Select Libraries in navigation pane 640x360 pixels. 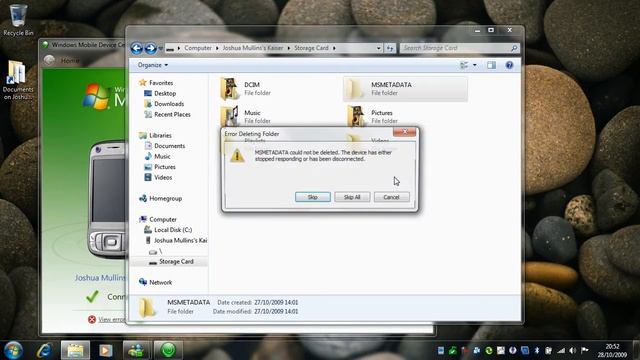point(160,136)
